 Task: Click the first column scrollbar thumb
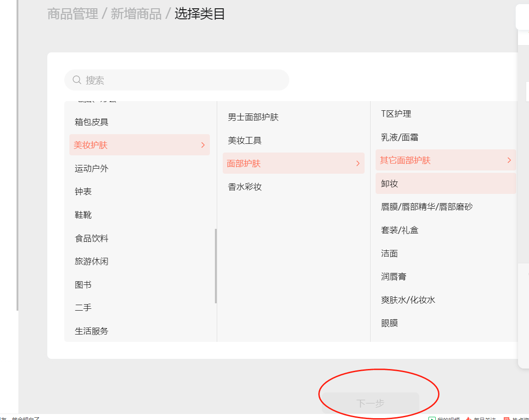coord(215,266)
